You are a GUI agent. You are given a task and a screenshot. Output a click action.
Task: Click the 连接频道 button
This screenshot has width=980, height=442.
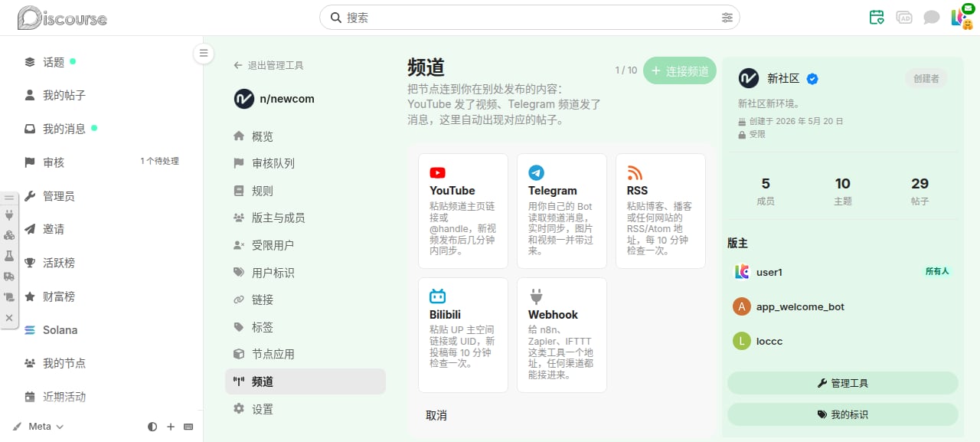click(x=680, y=70)
